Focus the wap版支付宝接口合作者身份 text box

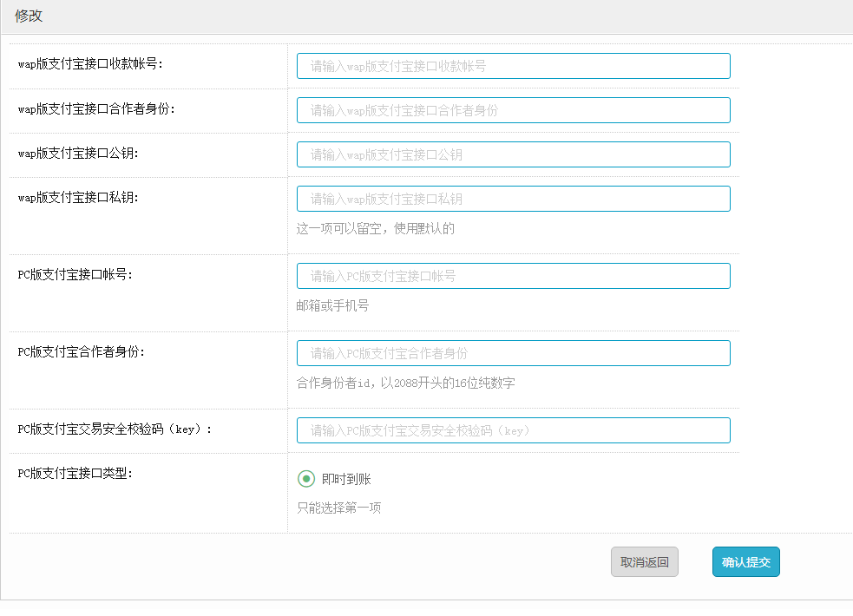pos(513,110)
